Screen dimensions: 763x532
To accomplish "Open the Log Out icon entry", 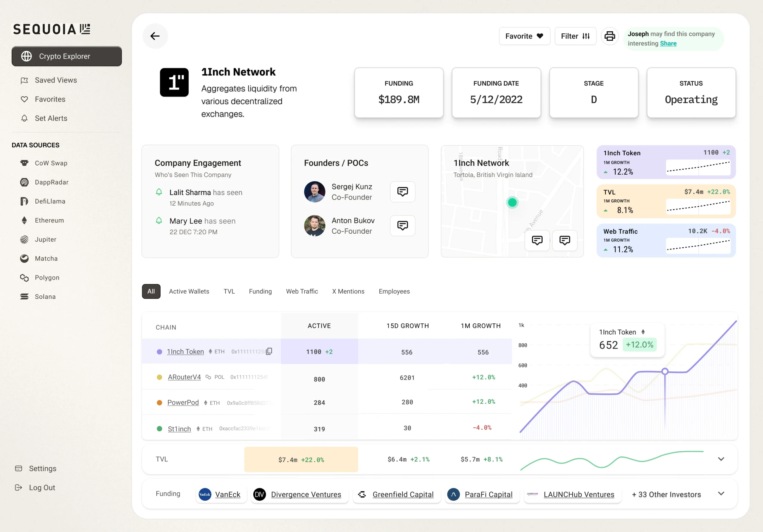I will [18, 488].
